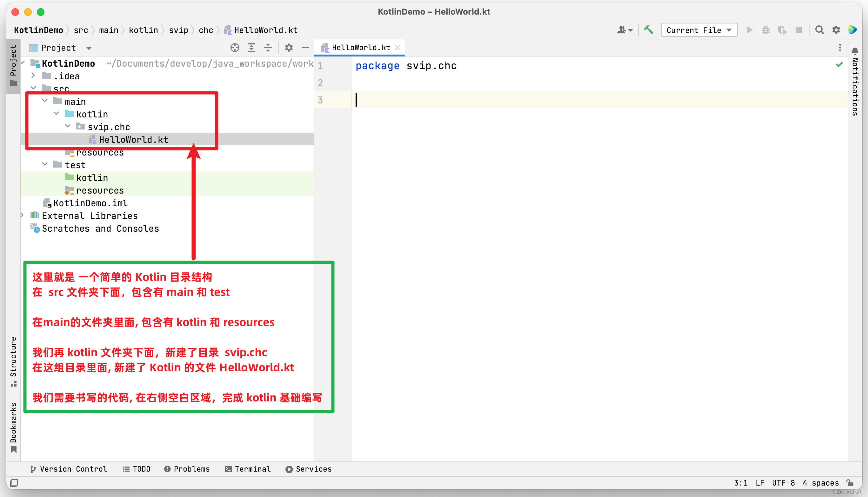The height and width of the screenshot is (497, 868).
Task: Click KotlinDemo in the breadcrumb bar
Action: click(39, 30)
